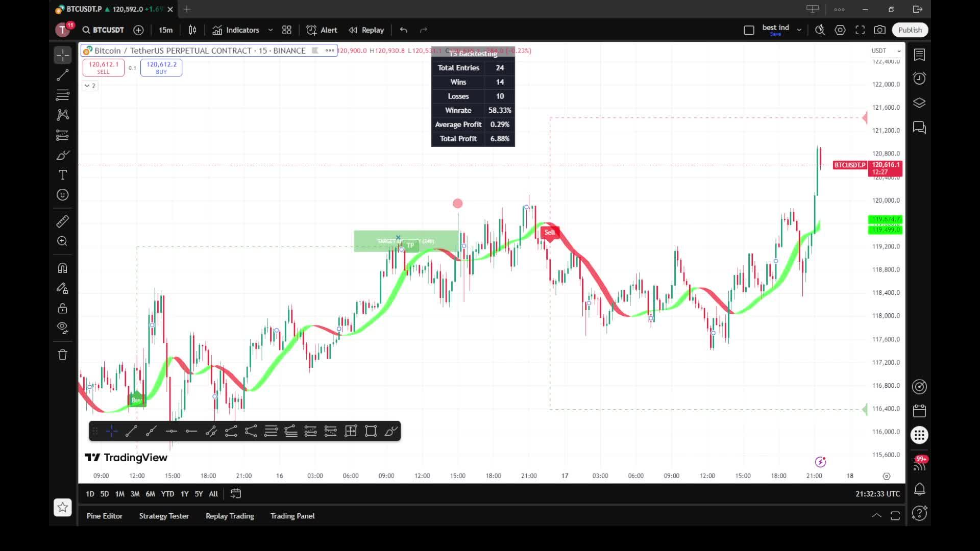Open the Pine Editor tab
Screen dimensions: 980x551
pos(105,516)
